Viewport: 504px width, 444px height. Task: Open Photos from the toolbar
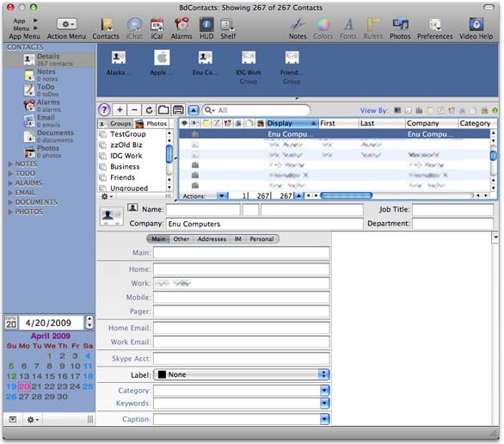pyautogui.click(x=400, y=28)
